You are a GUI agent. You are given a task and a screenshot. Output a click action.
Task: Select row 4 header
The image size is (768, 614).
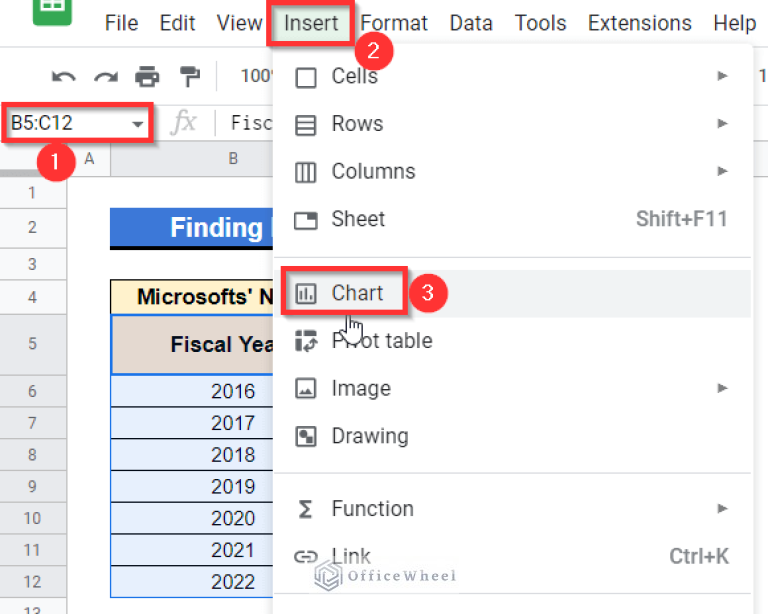(x=33, y=297)
